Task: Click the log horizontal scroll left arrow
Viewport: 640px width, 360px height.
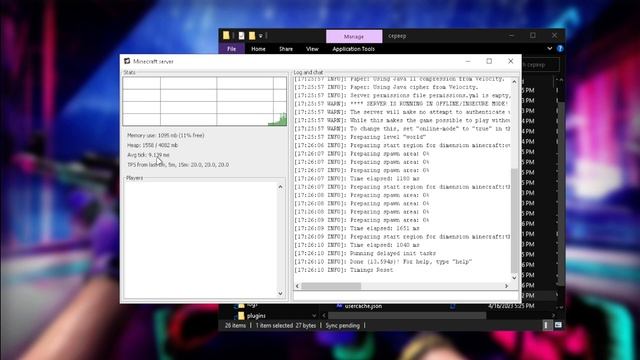Action: click(x=297, y=286)
